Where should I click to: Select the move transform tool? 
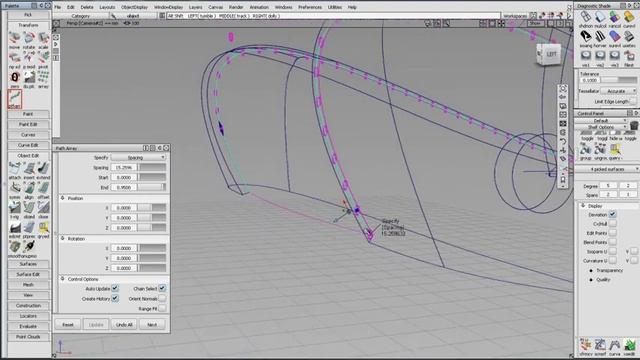[15, 39]
